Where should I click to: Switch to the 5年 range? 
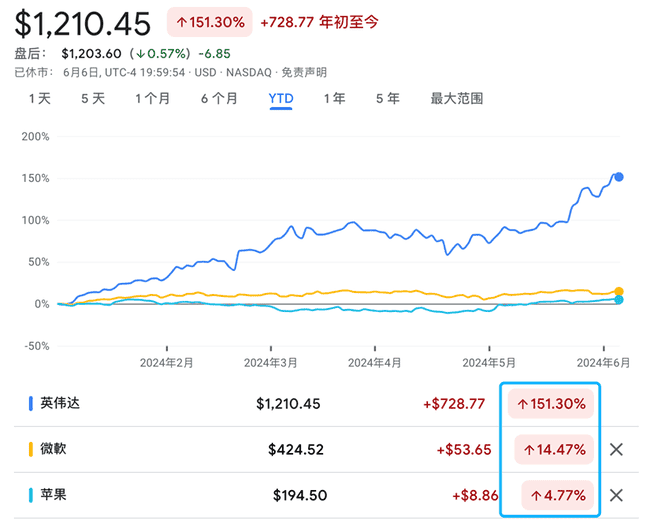coord(388,98)
